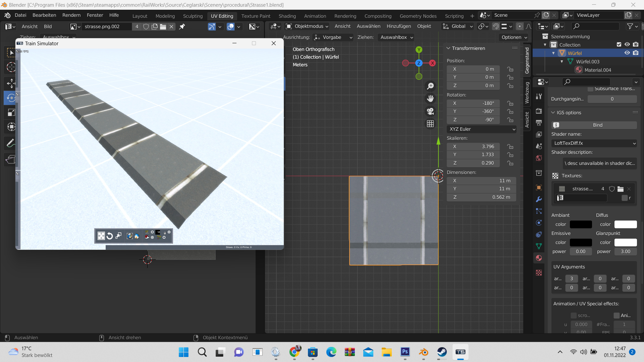Image resolution: width=644 pixels, height=362 pixels.
Task: Open the Windows Start menu
Action: [183, 352]
